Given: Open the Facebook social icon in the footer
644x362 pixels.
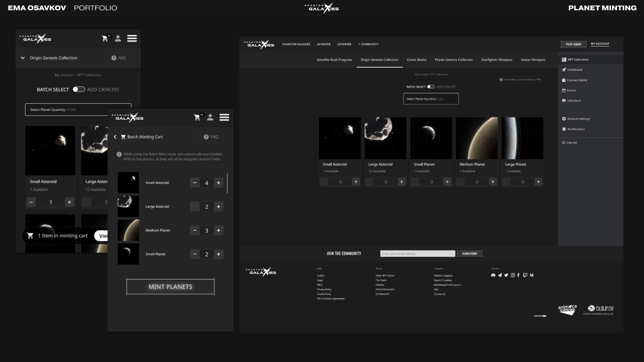Looking at the screenshot, I should pos(519,275).
